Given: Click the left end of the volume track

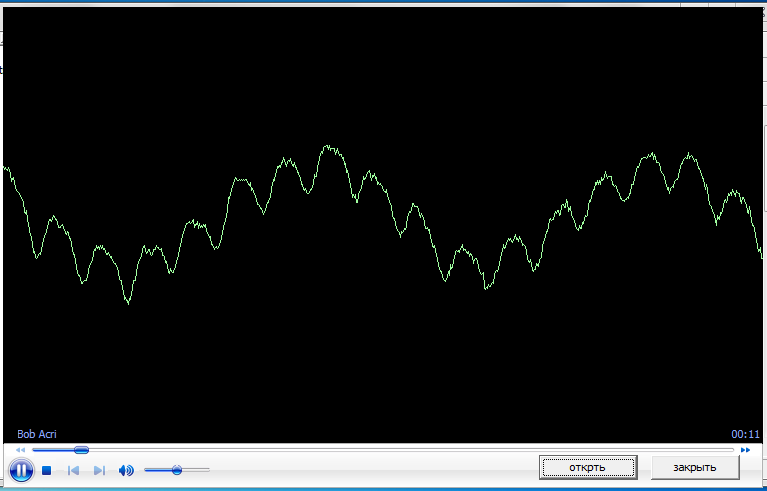Looking at the screenshot, I should point(147,469).
